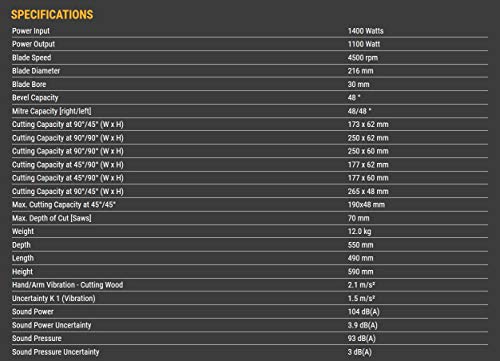Click the 4500 rpm blade speed value
500x361 pixels.
click(363, 58)
